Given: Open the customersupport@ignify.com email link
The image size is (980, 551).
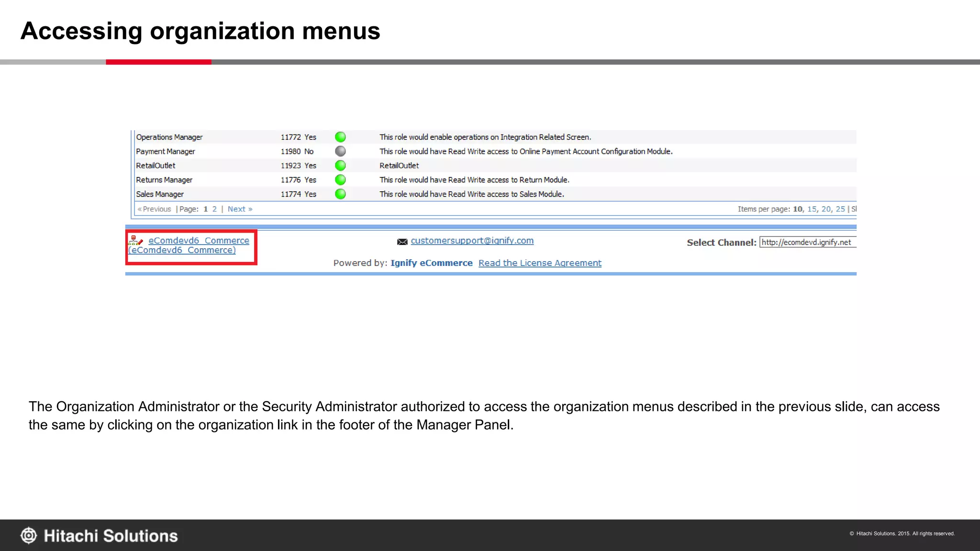Looking at the screenshot, I should pos(472,241).
